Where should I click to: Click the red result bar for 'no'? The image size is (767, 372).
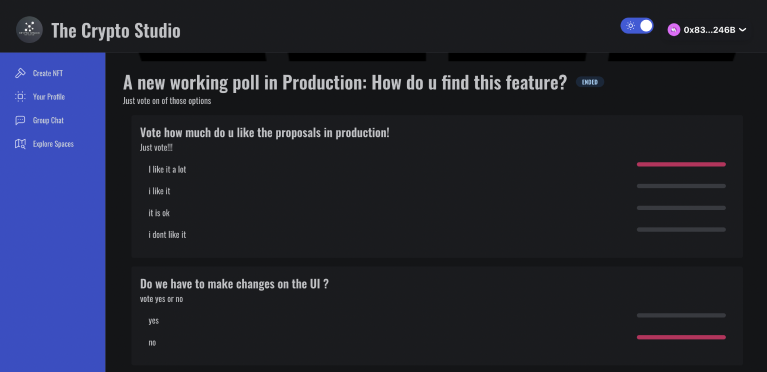point(681,337)
